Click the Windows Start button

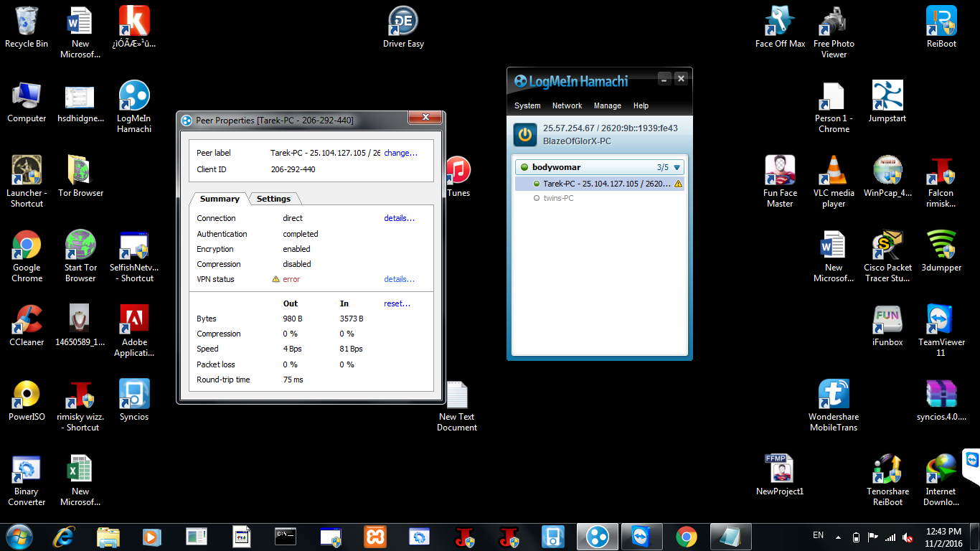(19, 536)
